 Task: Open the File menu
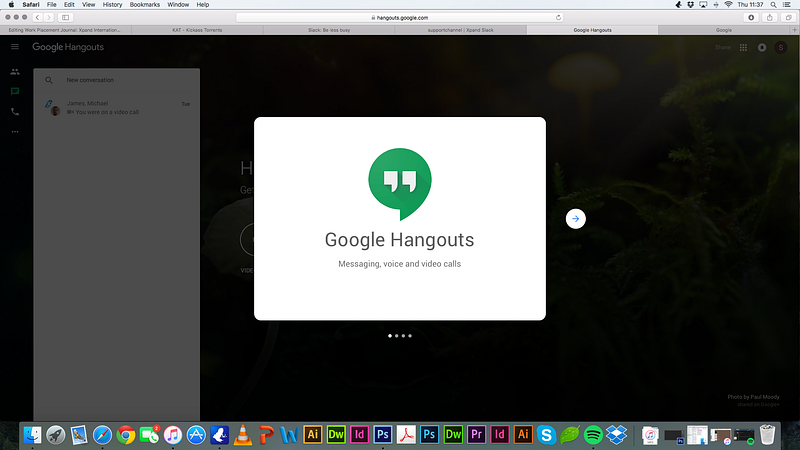pyautogui.click(x=52, y=5)
